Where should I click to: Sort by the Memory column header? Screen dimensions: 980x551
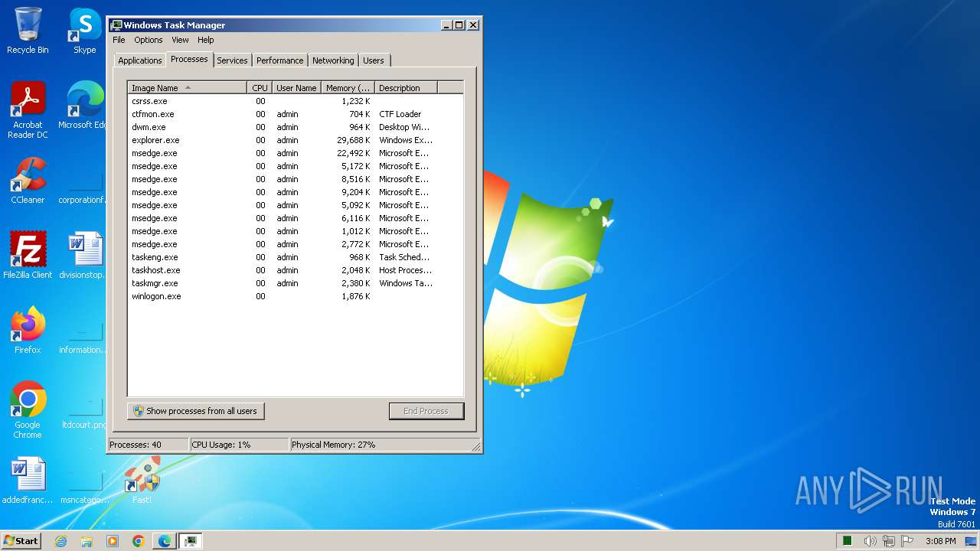pos(348,88)
